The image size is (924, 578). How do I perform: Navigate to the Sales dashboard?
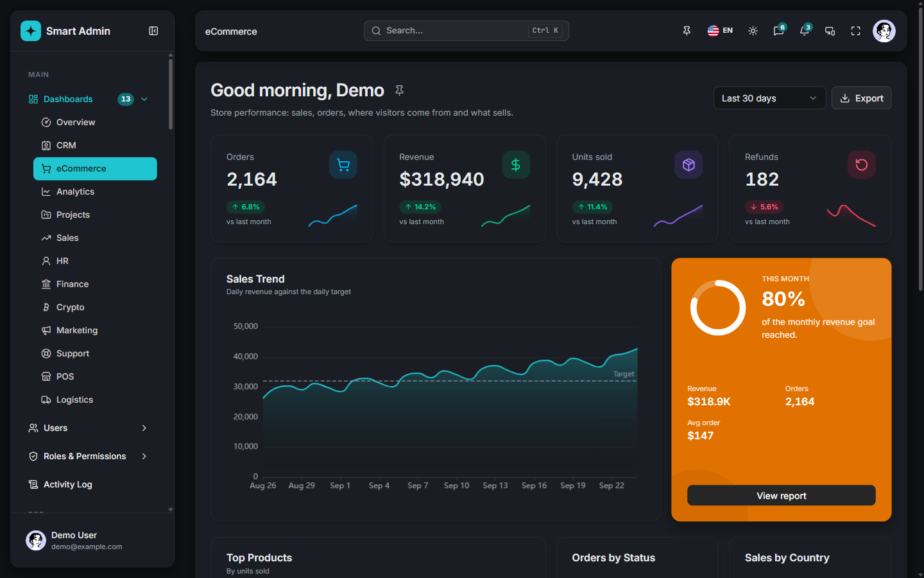point(95,238)
